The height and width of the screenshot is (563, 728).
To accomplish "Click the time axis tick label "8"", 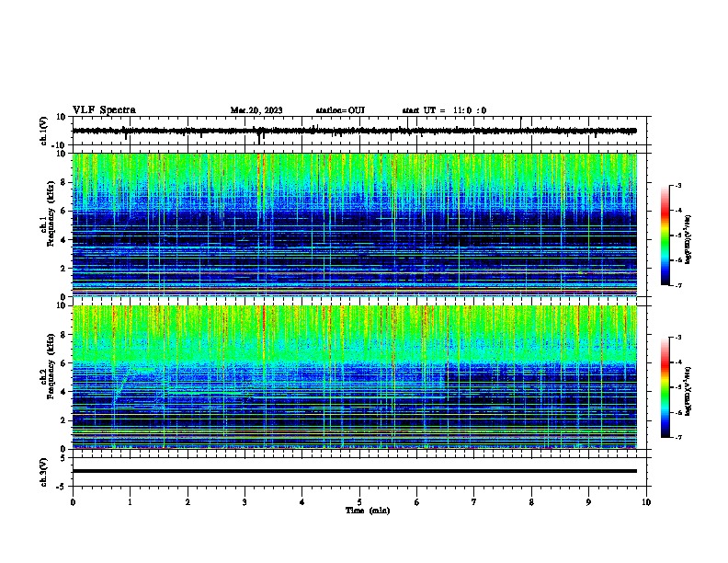I will [x=531, y=502].
